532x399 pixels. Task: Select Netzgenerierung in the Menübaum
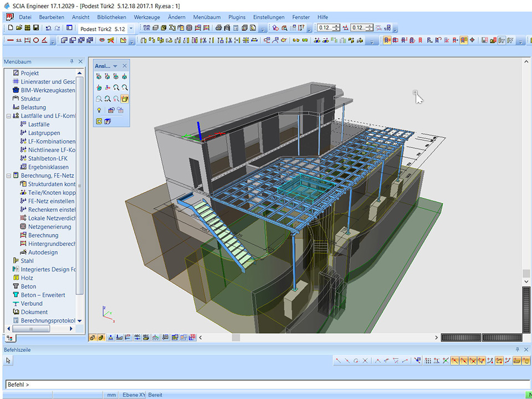[49, 227]
